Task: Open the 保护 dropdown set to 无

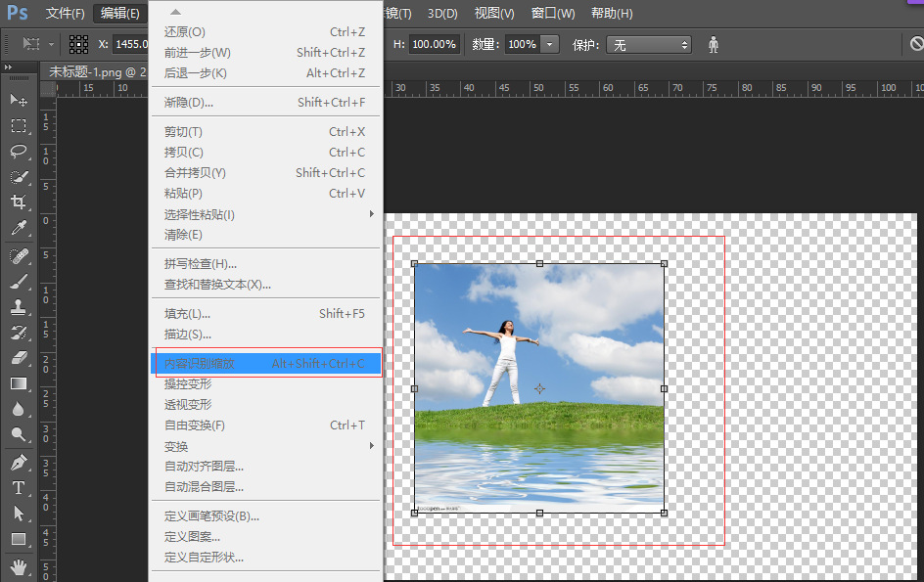Action: tap(649, 45)
